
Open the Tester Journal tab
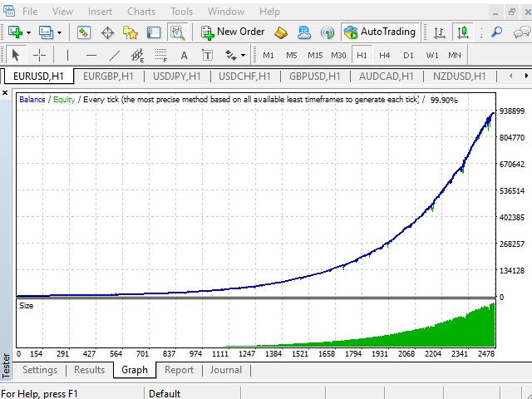coord(225,370)
